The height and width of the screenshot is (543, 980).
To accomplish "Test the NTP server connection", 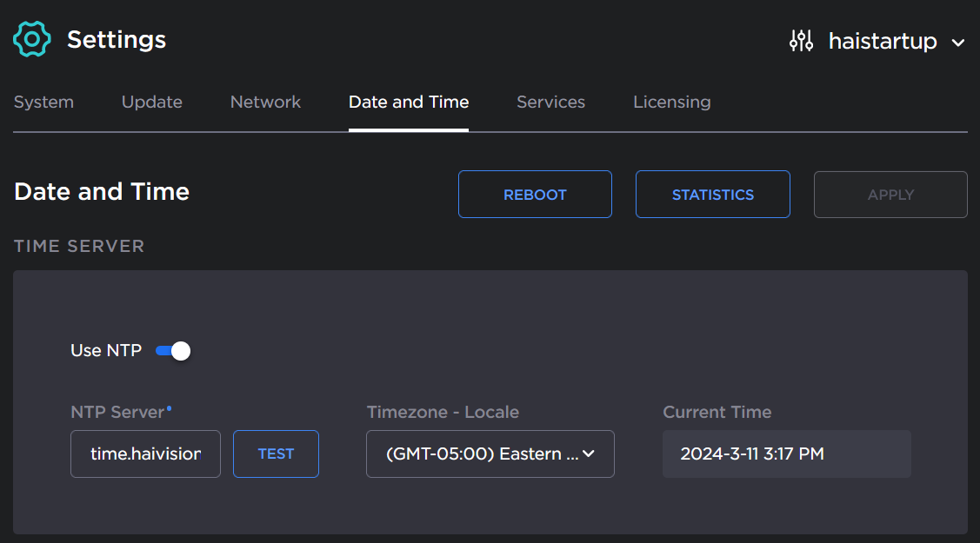I will [x=276, y=454].
